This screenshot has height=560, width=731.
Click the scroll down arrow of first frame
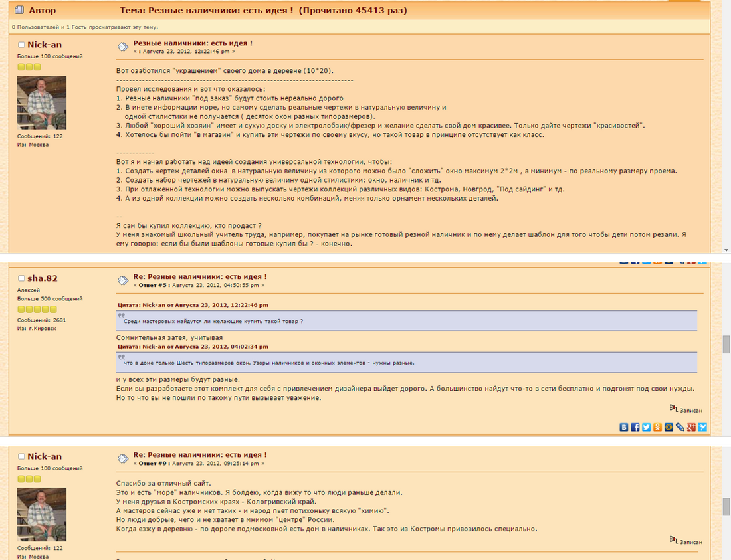(726, 250)
